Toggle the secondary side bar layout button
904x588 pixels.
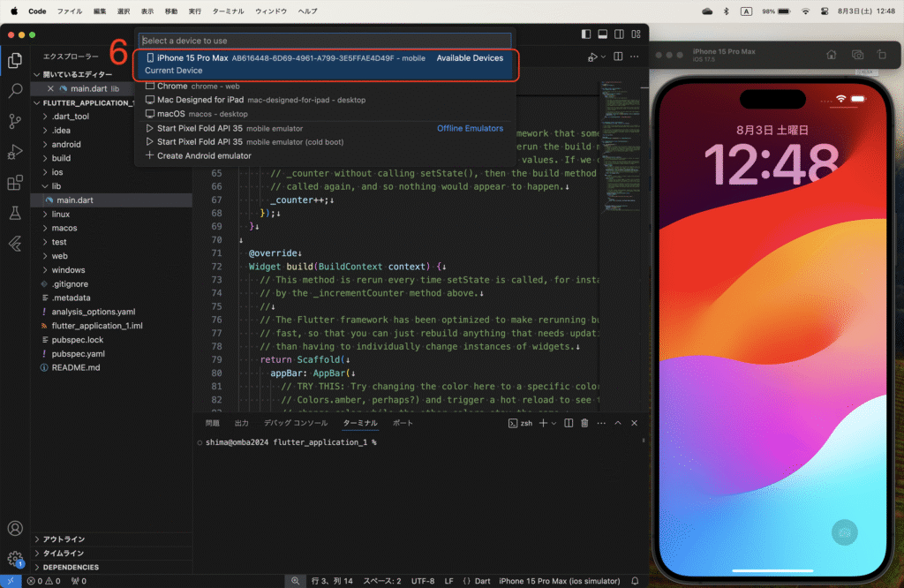(x=619, y=34)
